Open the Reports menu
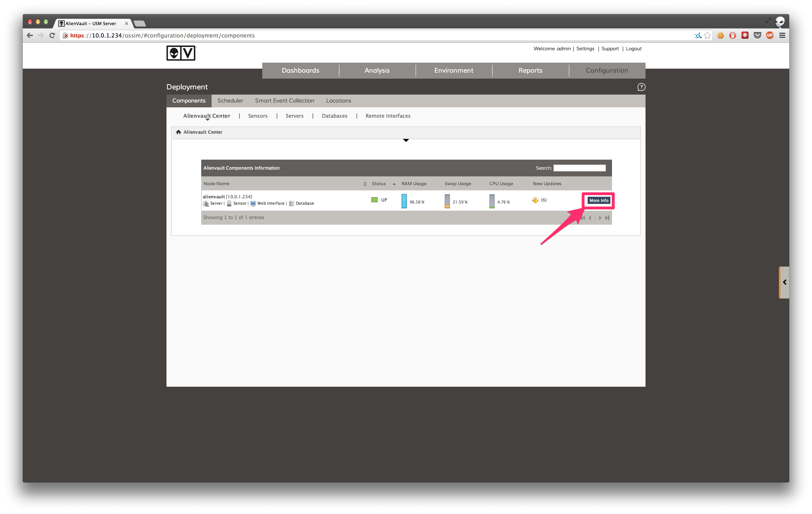The width and height of the screenshot is (812, 514). [x=530, y=70]
